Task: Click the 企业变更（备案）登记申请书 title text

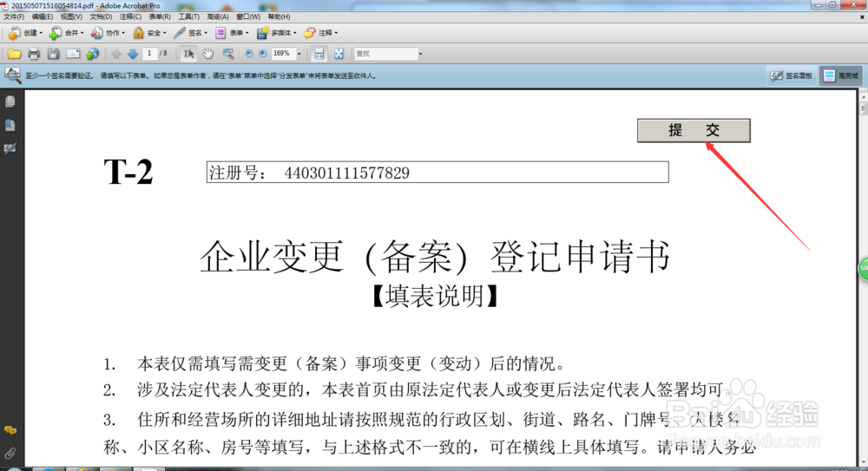Action: (435, 257)
